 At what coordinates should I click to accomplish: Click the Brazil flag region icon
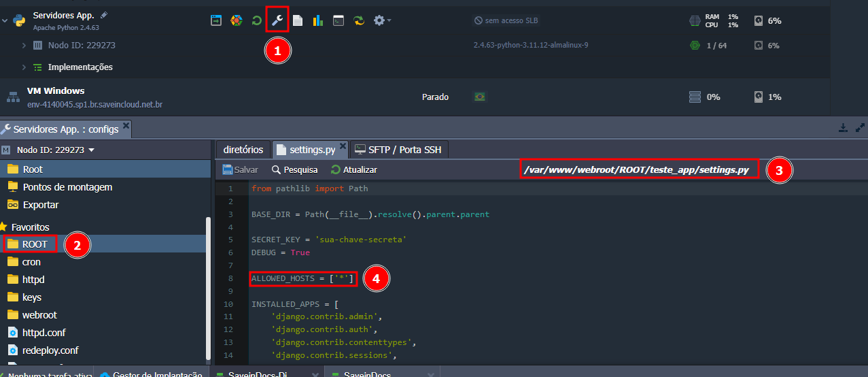tap(480, 97)
